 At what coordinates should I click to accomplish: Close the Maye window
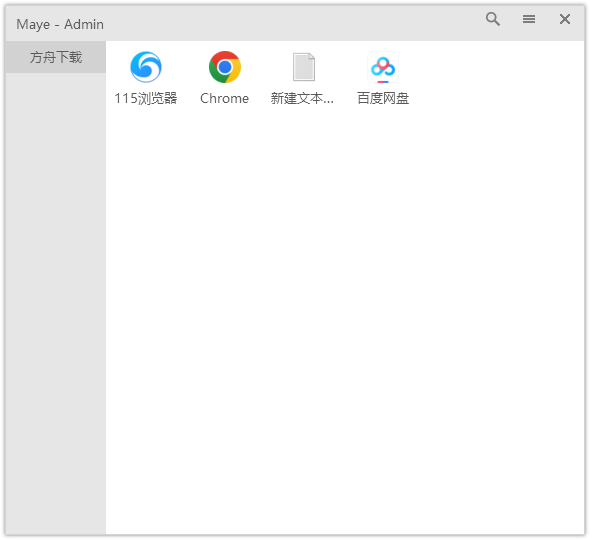[x=565, y=19]
